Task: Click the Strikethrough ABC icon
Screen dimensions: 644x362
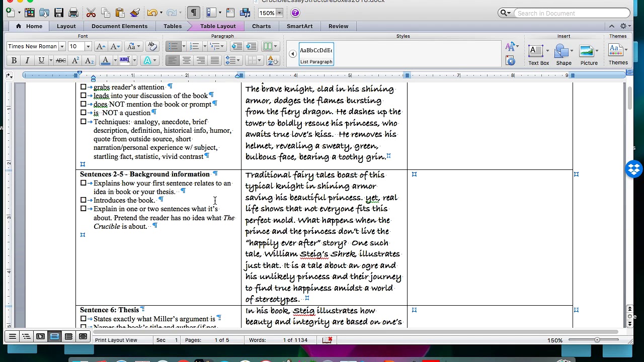Action: tap(61, 60)
